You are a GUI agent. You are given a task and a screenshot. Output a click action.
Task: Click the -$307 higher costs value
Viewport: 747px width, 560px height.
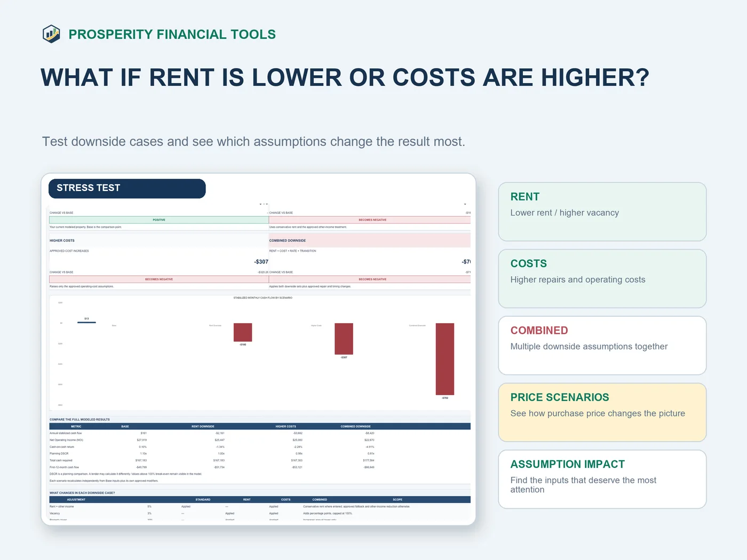point(261,262)
